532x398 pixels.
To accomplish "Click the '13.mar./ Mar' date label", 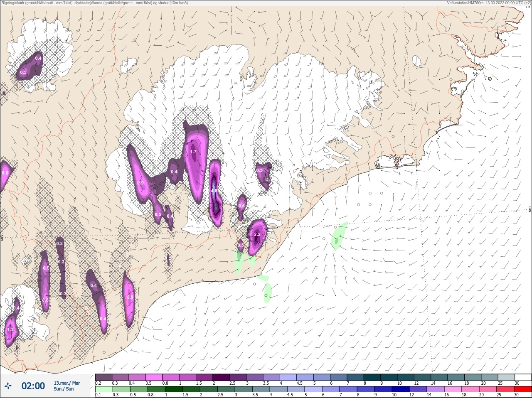I will (67, 383).
